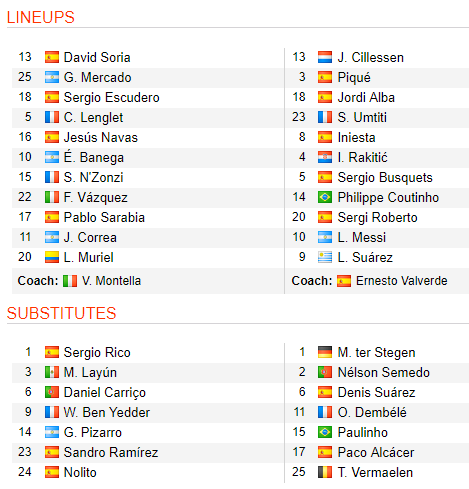Open Jesús Navas player page
This screenshot has height=489, width=469.
101,137
